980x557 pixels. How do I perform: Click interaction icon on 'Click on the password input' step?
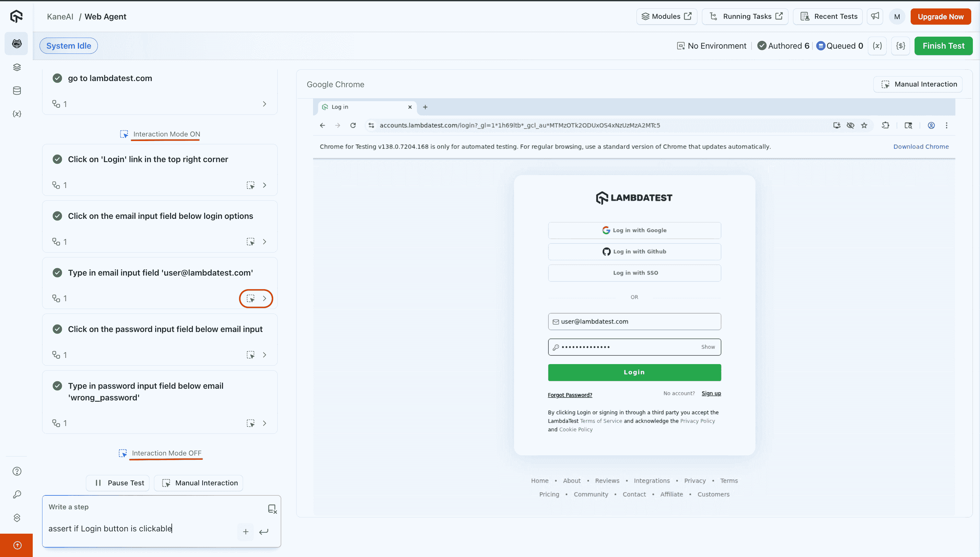251,355
